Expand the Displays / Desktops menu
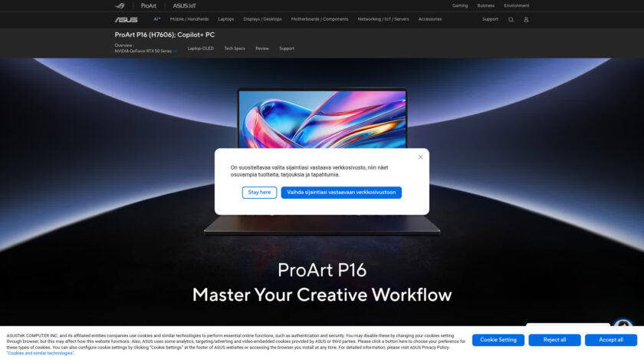 pos(262,19)
